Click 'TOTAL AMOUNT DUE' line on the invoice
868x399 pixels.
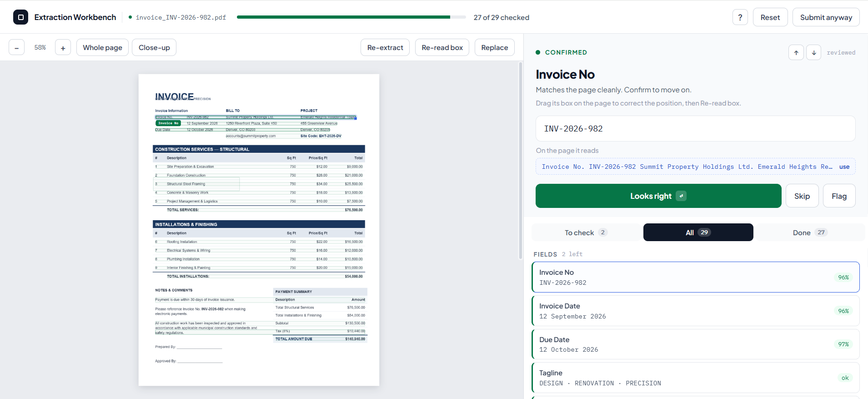[320, 339]
